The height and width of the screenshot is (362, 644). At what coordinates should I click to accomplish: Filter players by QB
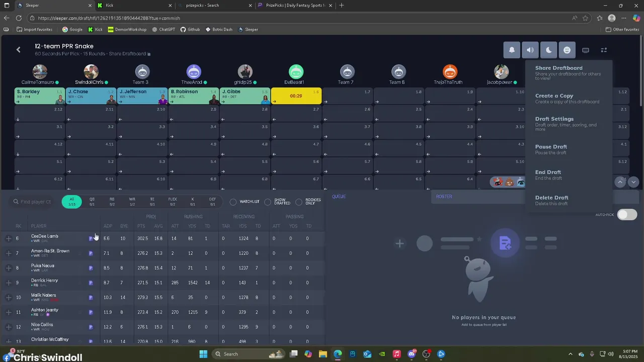click(x=92, y=202)
